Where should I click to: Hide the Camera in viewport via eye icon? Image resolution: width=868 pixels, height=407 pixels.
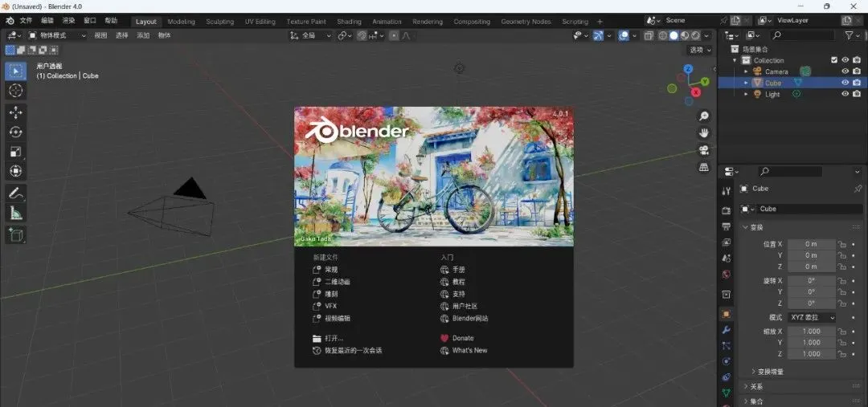click(x=845, y=71)
